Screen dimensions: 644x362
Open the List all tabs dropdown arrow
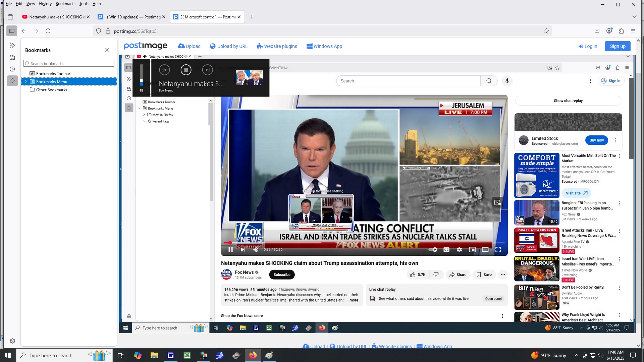point(634,17)
